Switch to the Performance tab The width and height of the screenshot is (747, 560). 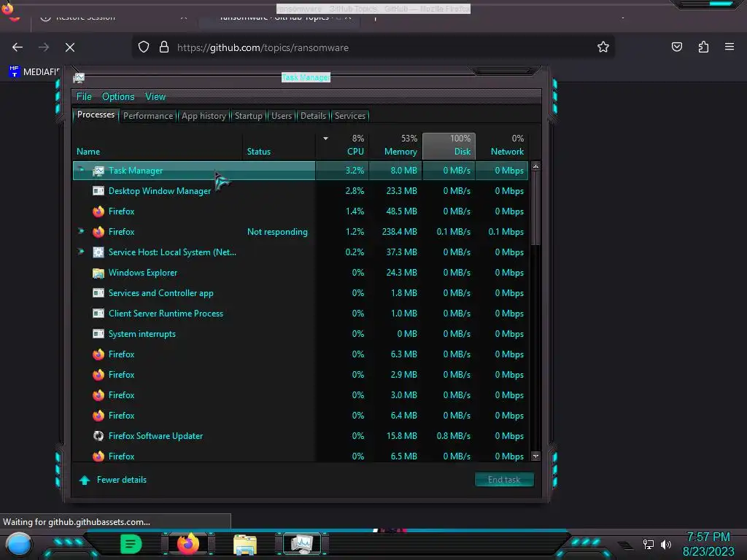148,116
